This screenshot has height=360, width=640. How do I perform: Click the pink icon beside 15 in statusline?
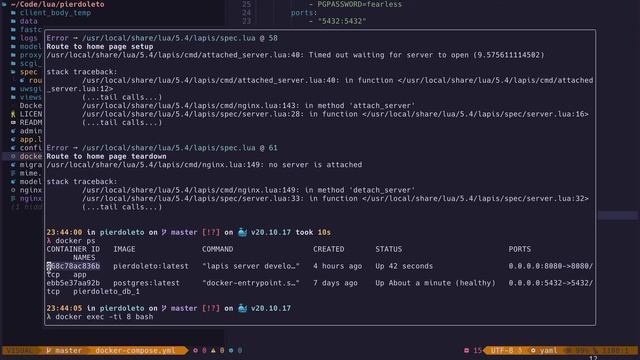click(x=467, y=350)
